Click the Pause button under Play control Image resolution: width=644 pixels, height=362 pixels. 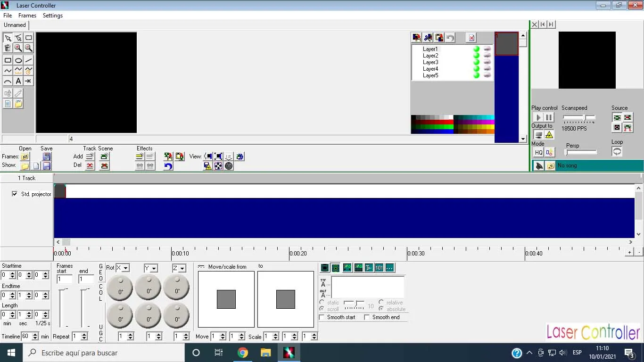click(549, 117)
